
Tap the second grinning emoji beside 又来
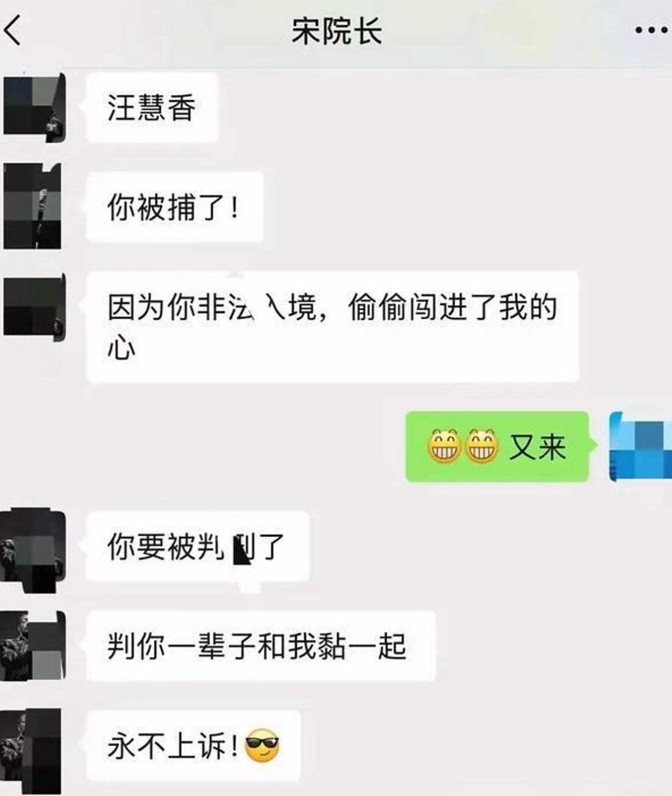(x=482, y=446)
